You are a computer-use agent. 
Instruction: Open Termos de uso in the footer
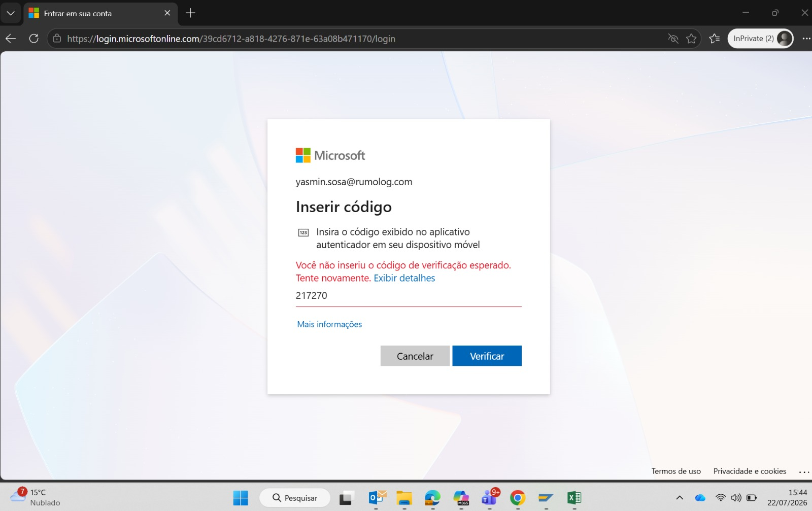point(676,471)
